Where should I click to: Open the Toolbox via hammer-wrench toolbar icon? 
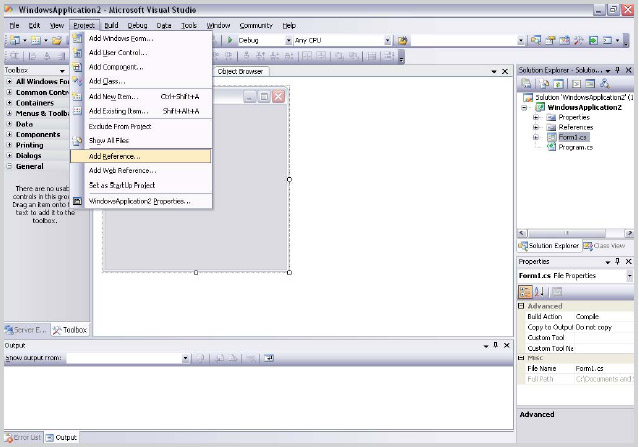pyautogui.click(x=579, y=40)
